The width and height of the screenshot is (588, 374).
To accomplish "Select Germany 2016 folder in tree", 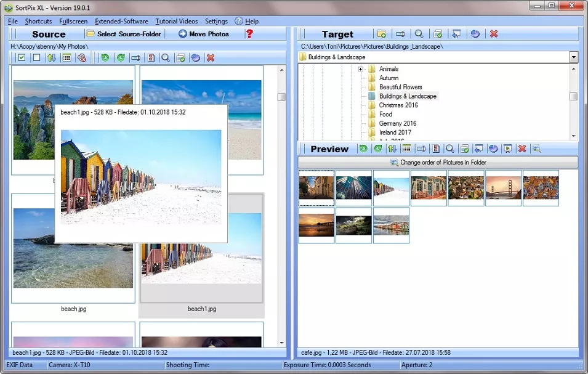I will (398, 123).
